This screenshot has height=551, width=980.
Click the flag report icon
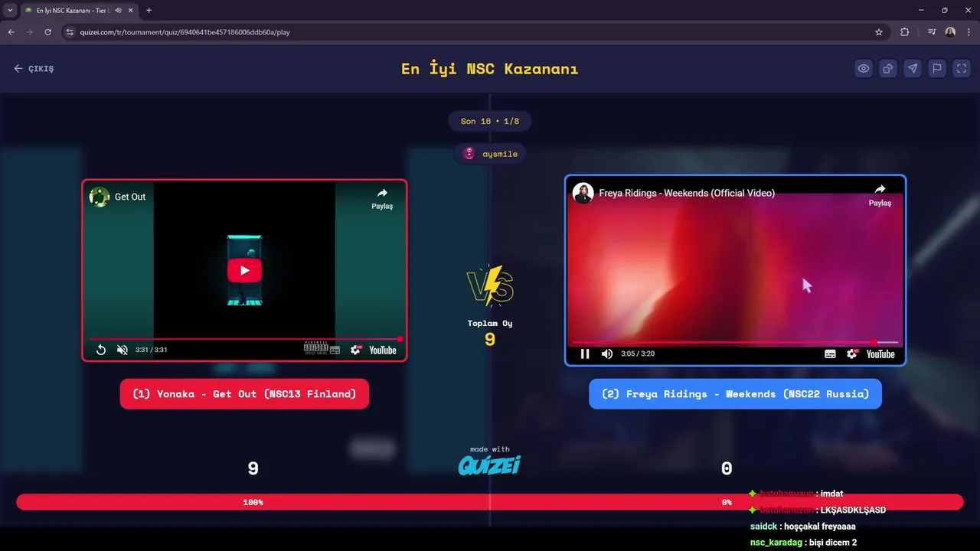(937, 68)
